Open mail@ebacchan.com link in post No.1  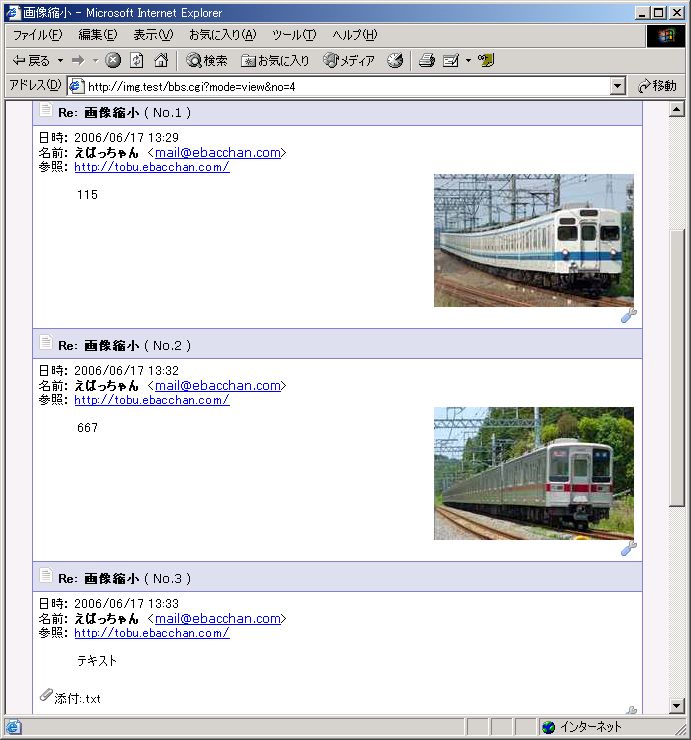218,153
